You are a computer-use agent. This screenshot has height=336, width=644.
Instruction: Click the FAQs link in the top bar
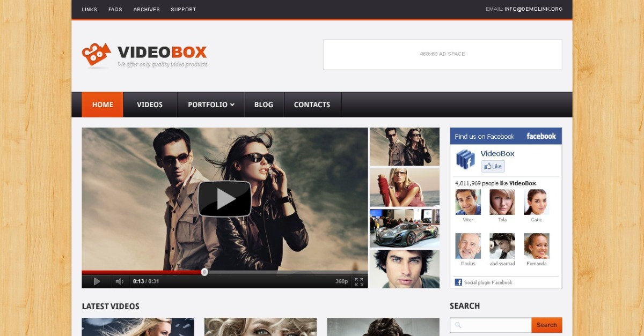(115, 10)
